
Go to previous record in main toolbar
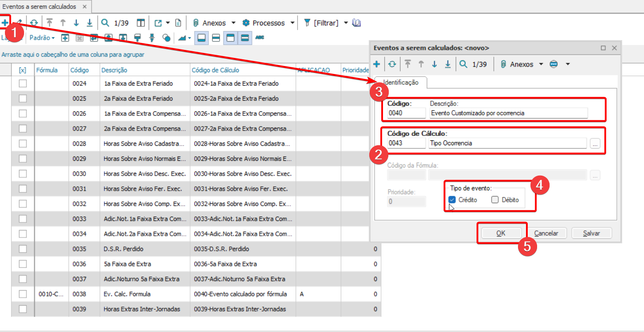point(63,23)
